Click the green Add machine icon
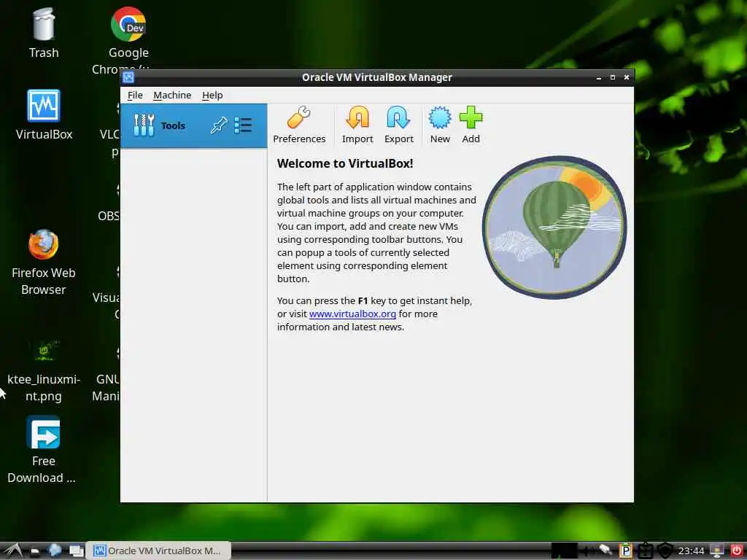The width and height of the screenshot is (747, 560). coord(471,125)
